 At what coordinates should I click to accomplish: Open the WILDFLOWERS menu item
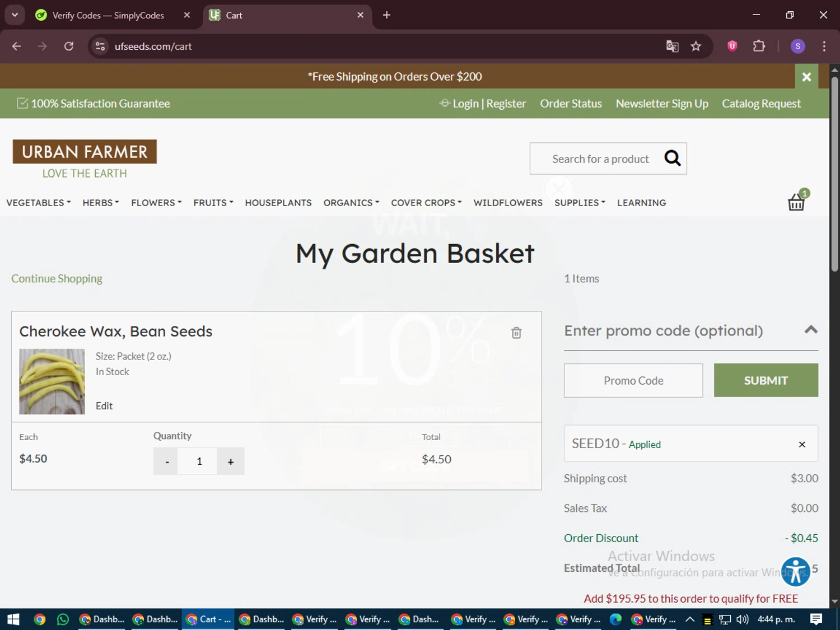[508, 203]
